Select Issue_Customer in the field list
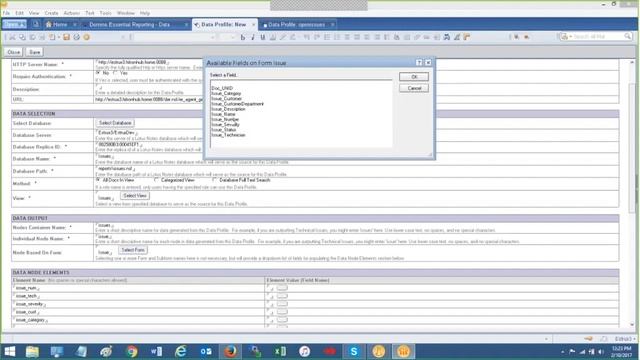 coord(227,99)
